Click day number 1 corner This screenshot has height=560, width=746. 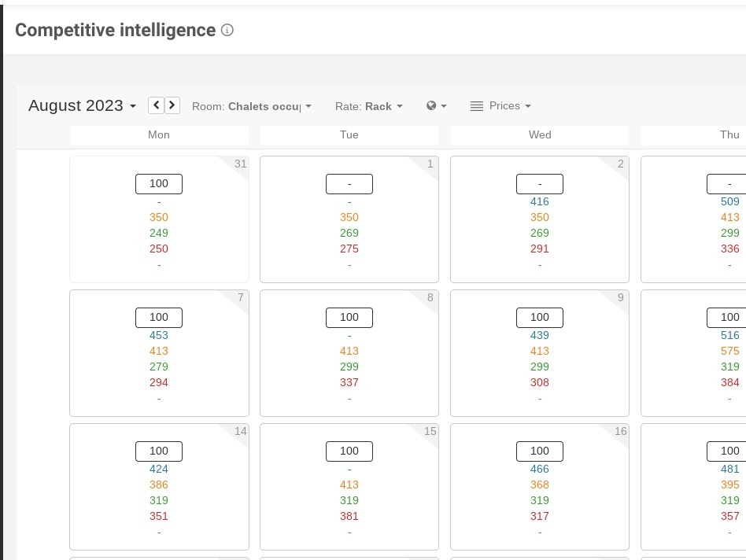(430, 164)
